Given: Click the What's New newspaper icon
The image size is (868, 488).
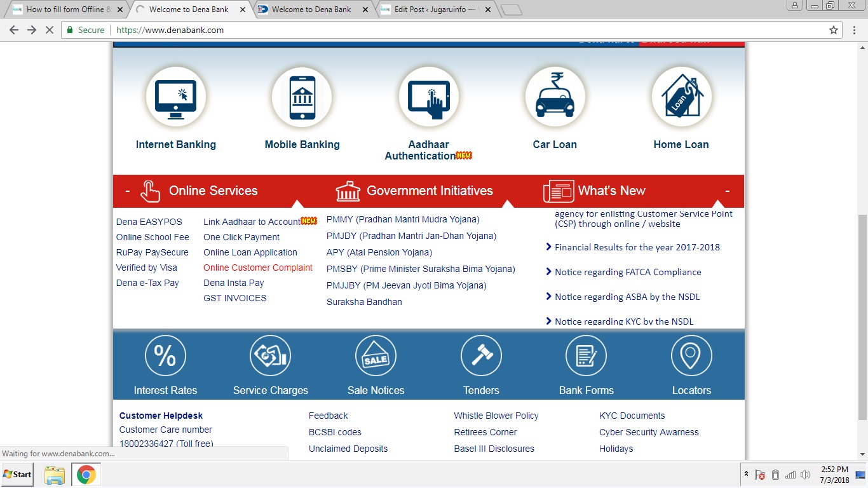Looking at the screenshot, I should [559, 191].
